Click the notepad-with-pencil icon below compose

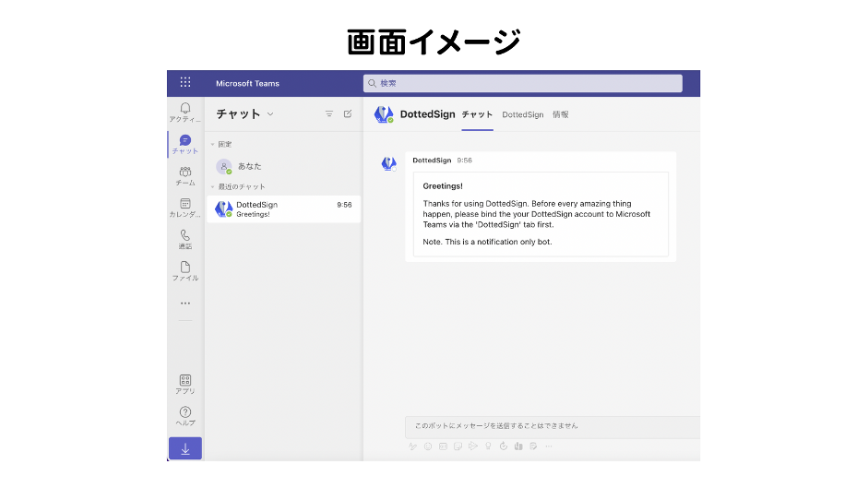click(x=533, y=446)
